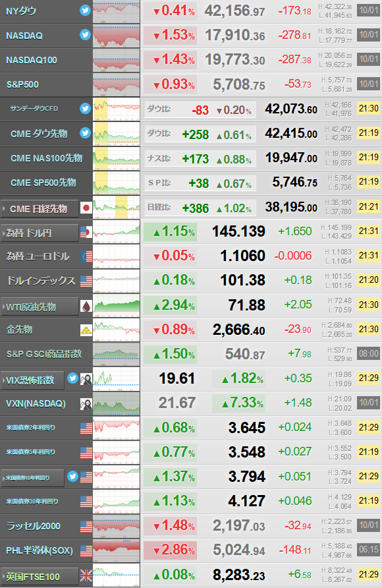Open the VIX恐怖指数 mini chart

coord(116,379)
